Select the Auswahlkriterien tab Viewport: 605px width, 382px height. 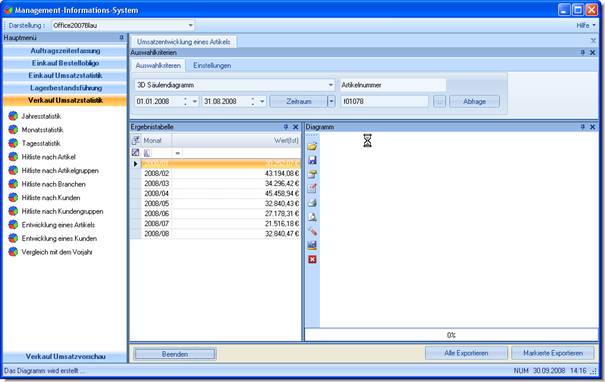click(x=158, y=66)
